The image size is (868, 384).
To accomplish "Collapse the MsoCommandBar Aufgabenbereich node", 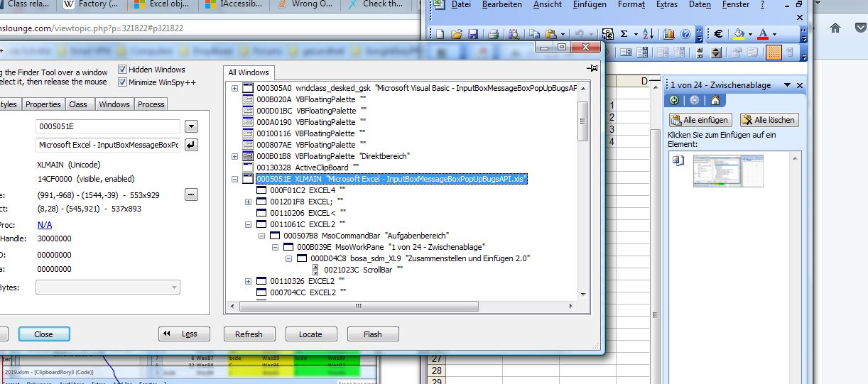I will click(x=262, y=236).
